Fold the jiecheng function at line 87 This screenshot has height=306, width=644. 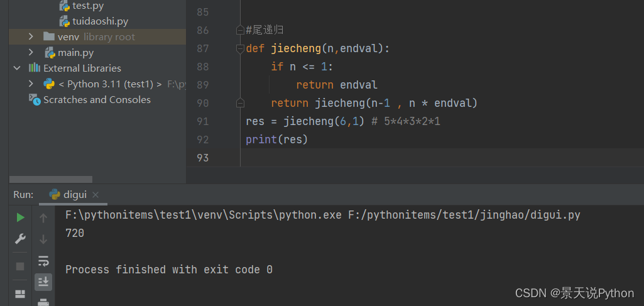(x=240, y=48)
